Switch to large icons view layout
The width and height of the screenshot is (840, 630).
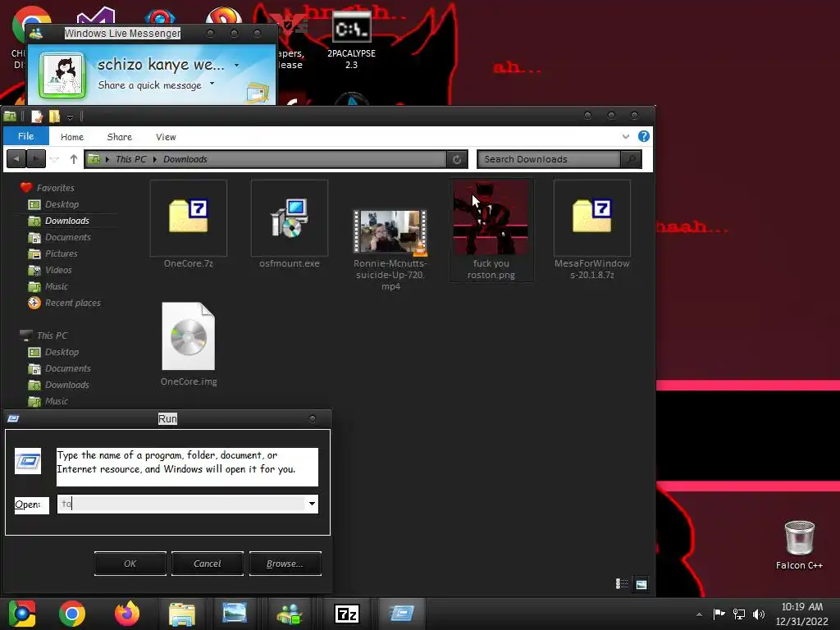(641, 584)
